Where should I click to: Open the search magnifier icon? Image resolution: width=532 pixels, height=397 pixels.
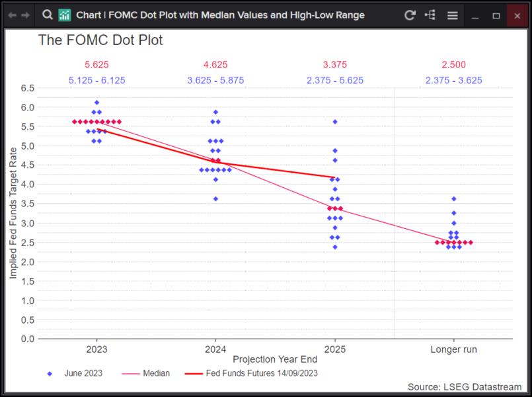47,15
